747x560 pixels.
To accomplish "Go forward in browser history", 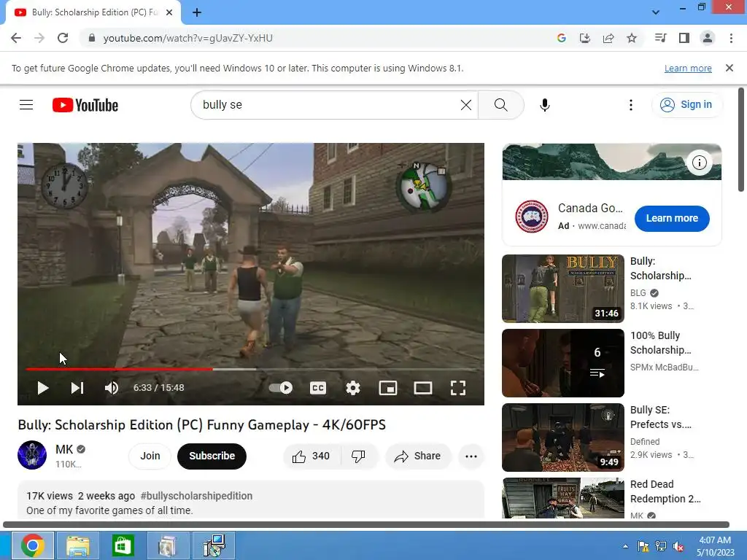I will (x=39, y=38).
